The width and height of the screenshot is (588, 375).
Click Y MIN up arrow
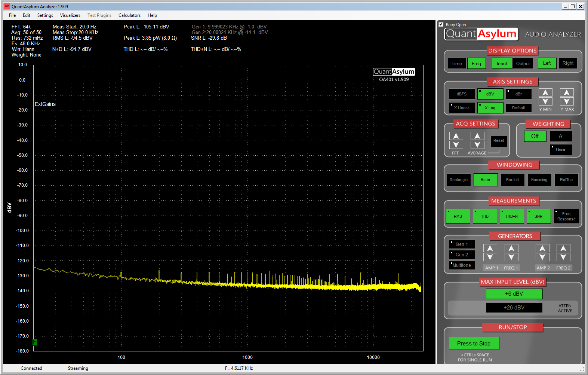coord(545,92)
